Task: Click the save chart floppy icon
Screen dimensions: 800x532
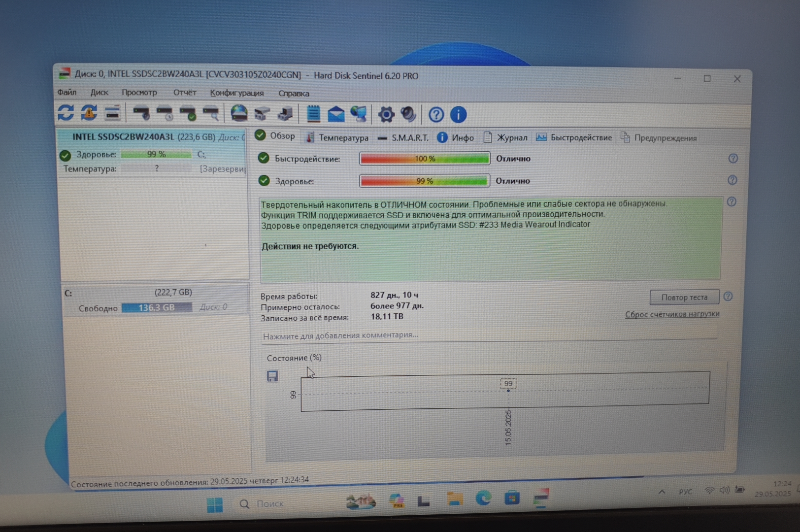Action: pos(272,376)
